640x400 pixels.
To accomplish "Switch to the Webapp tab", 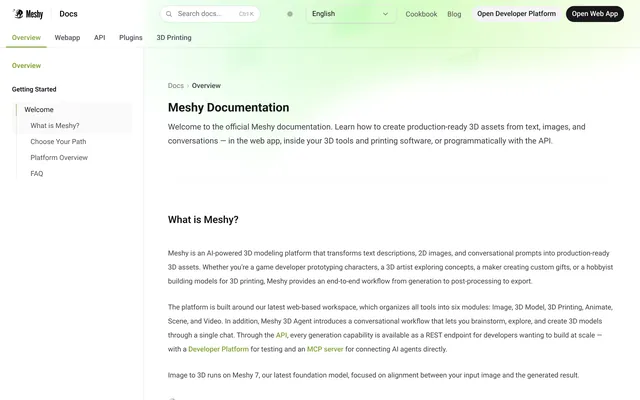I will [67, 38].
